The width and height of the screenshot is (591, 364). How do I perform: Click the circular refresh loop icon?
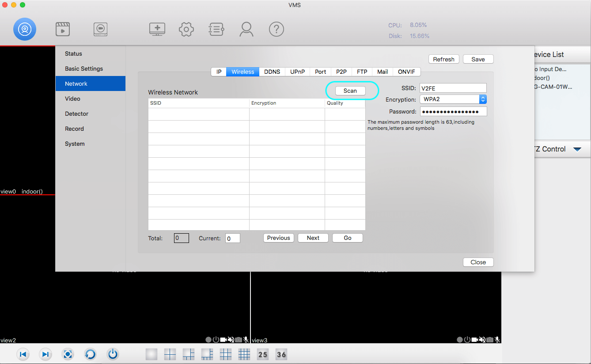tap(90, 354)
